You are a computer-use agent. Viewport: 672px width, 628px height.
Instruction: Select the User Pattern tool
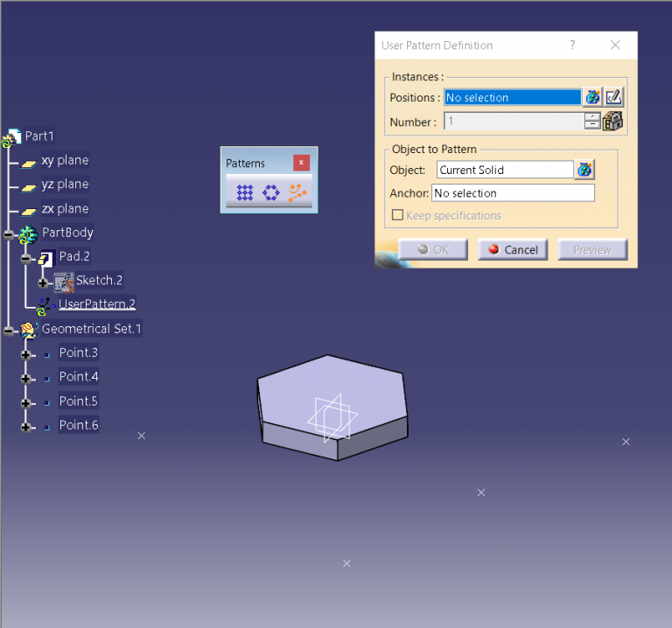click(x=297, y=192)
